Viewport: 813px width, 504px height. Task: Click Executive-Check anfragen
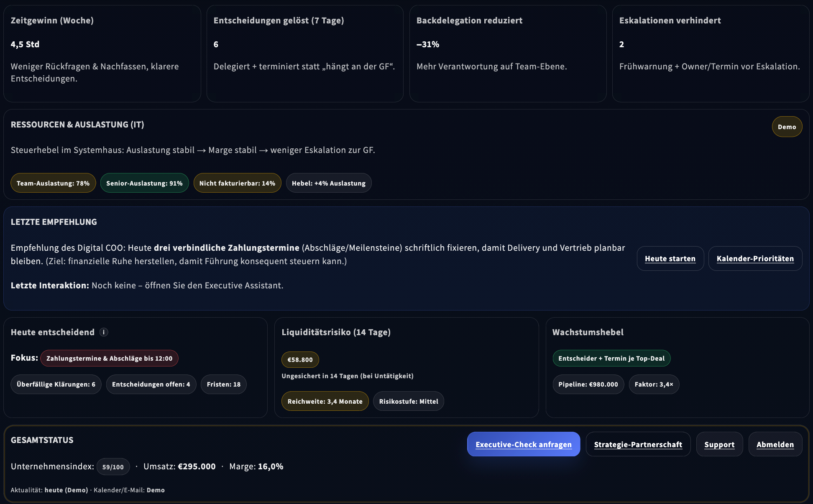pyautogui.click(x=524, y=444)
